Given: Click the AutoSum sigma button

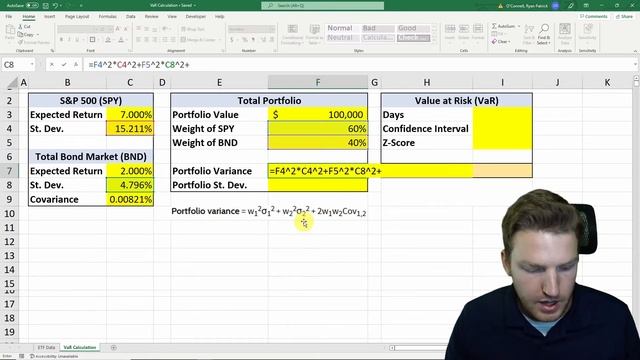Looking at the screenshot, I should tap(504, 26).
